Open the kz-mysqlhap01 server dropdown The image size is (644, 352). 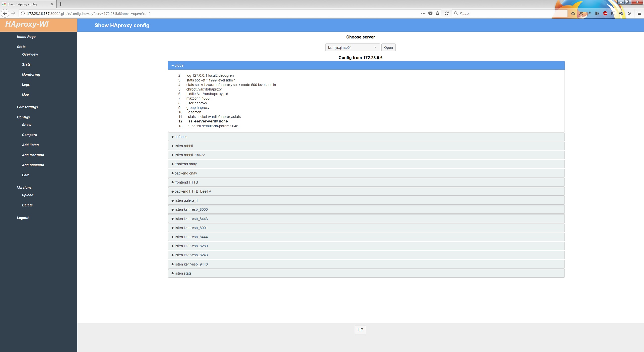[x=352, y=48]
